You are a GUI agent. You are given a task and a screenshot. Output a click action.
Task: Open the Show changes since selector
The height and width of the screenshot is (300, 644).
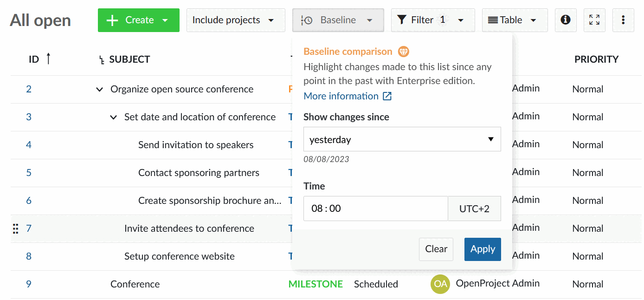[402, 139]
